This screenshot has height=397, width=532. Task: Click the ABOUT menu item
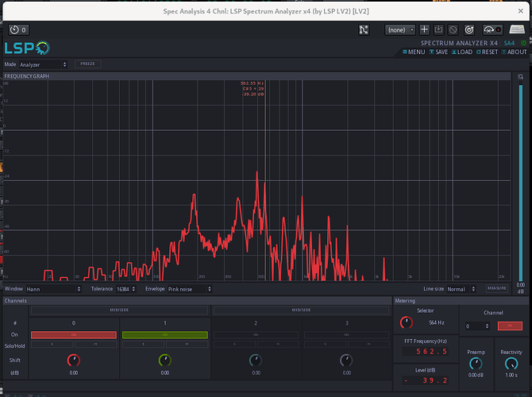tap(514, 52)
